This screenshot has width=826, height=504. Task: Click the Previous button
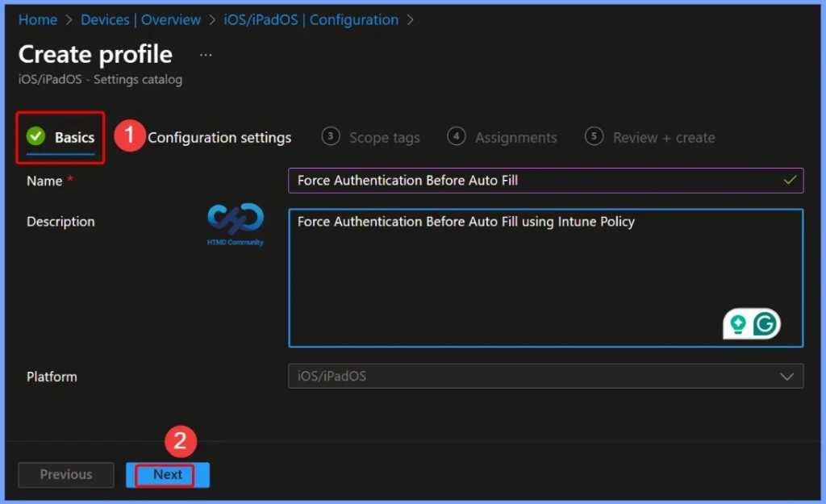tap(65, 475)
